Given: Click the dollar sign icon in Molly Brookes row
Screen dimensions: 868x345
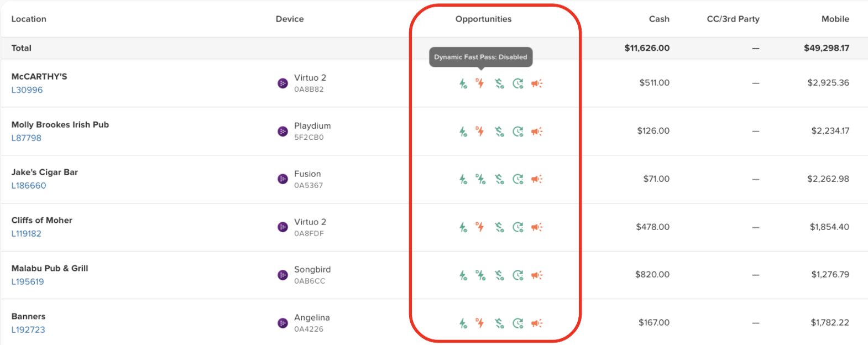Looking at the screenshot, I should (x=499, y=132).
